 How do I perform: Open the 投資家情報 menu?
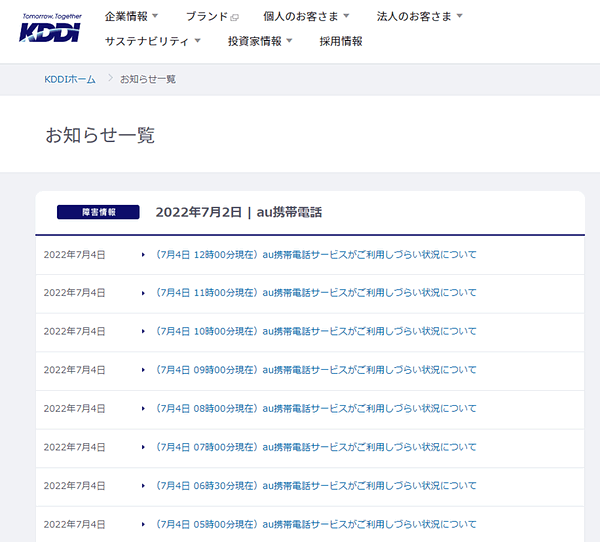pyautogui.click(x=255, y=41)
